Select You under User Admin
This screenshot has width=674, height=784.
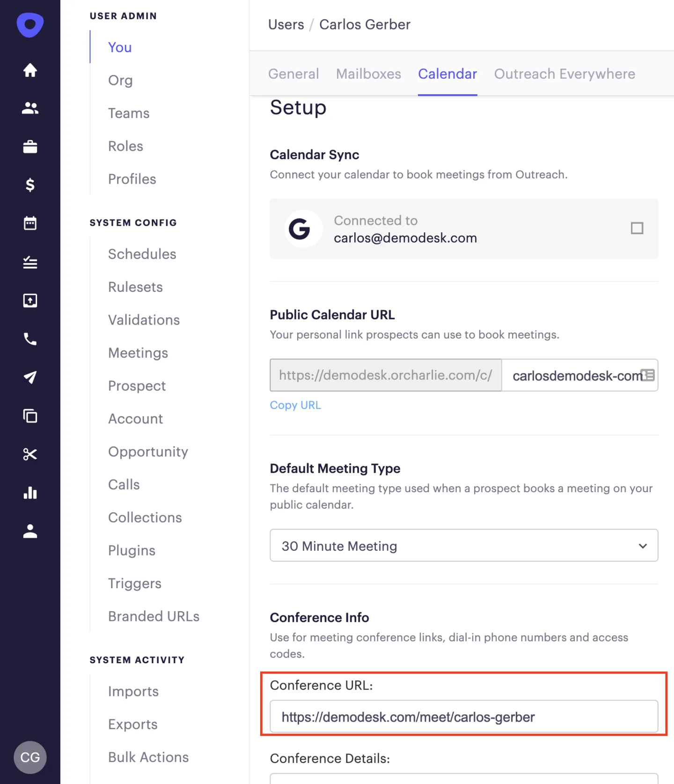120,47
